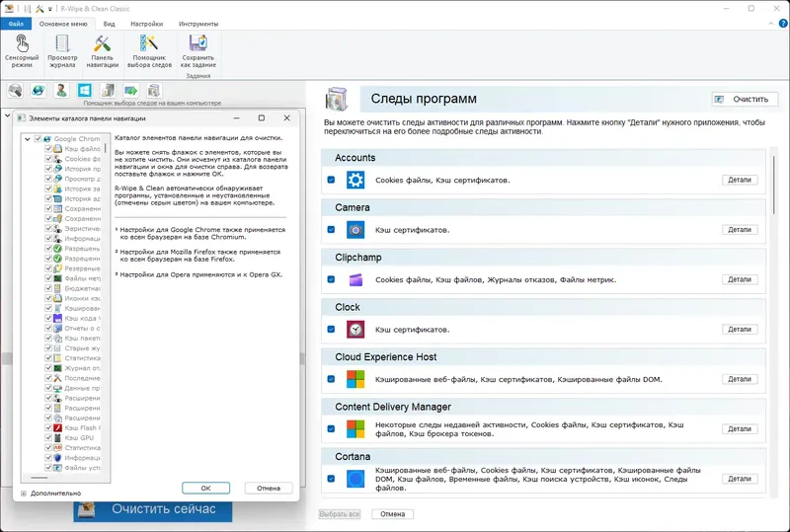Click the tree horizontal scrollbar in dialog
Screen dimensions: 790x532
39,478
